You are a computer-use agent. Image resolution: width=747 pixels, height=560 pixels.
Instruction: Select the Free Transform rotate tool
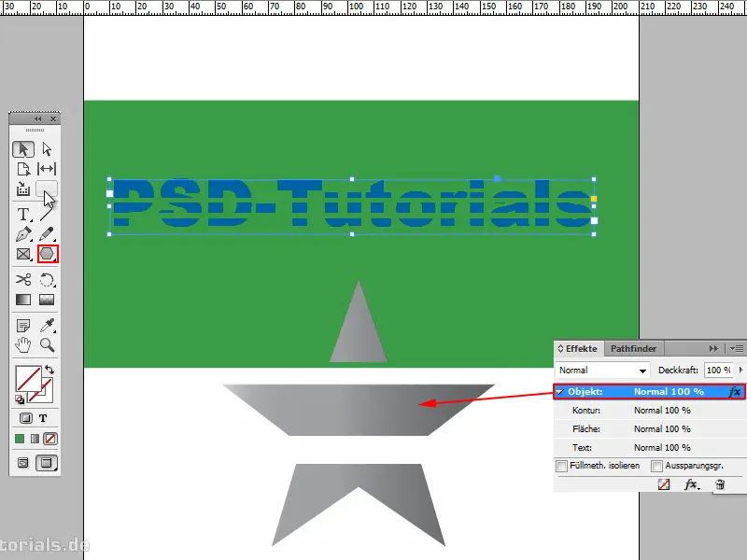coord(47,279)
